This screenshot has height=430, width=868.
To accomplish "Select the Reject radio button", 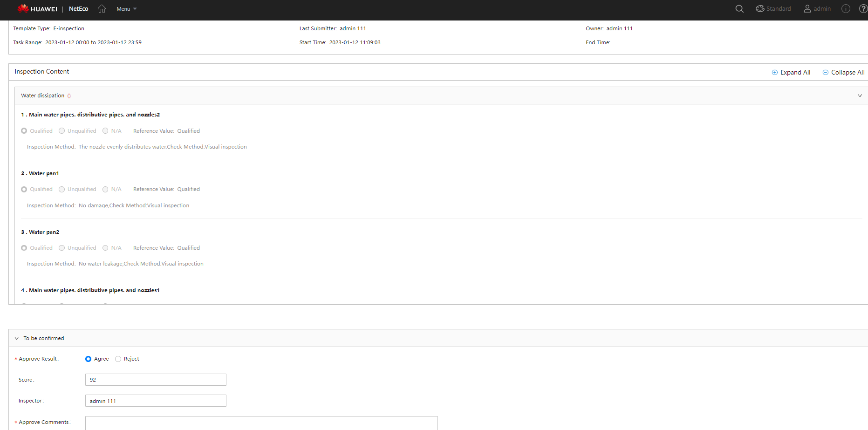I will click(x=118, y=359).
